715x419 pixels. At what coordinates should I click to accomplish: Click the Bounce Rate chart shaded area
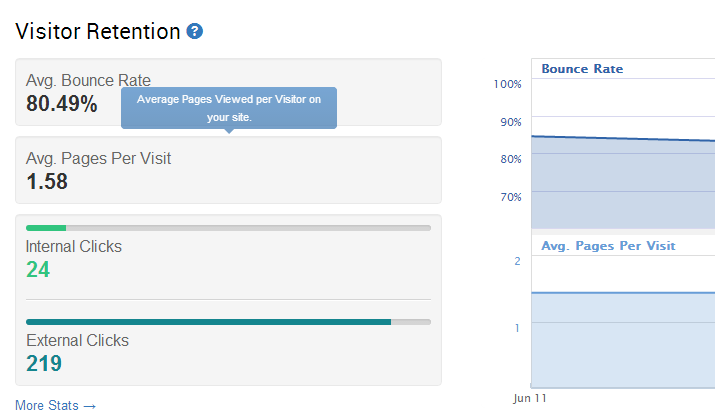tap(623, 183)
